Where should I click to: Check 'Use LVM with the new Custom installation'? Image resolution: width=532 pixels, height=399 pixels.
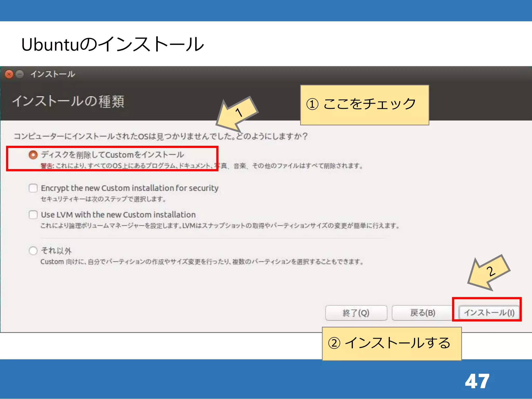click(x=33, y=215)
